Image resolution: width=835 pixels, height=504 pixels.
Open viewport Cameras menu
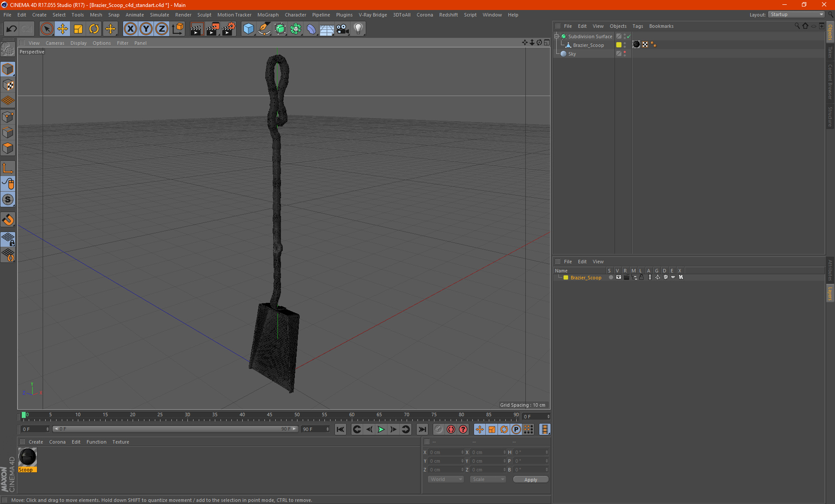(55, 43)
